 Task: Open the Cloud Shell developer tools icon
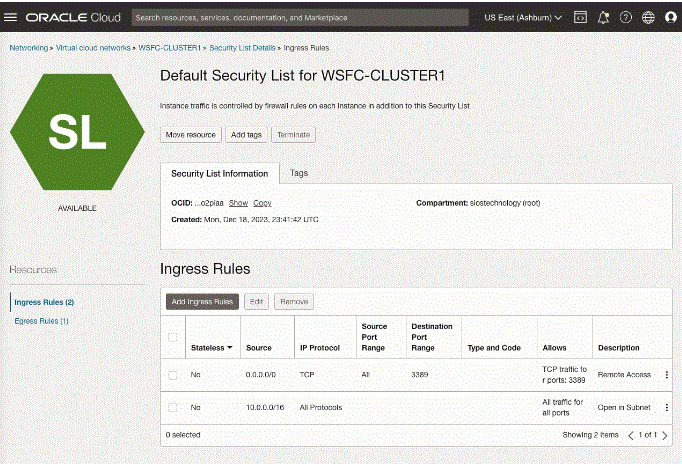pyautogui.click(x=579, y=17)
